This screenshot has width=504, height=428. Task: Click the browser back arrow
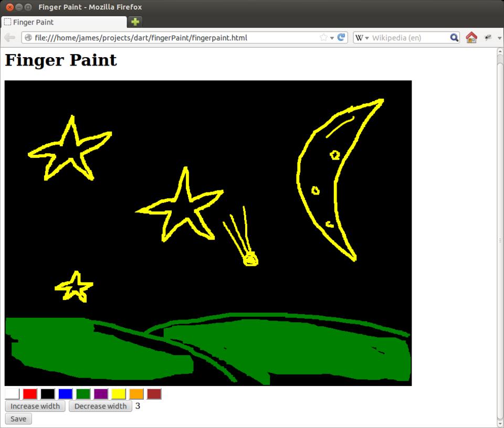coord(9,38)
